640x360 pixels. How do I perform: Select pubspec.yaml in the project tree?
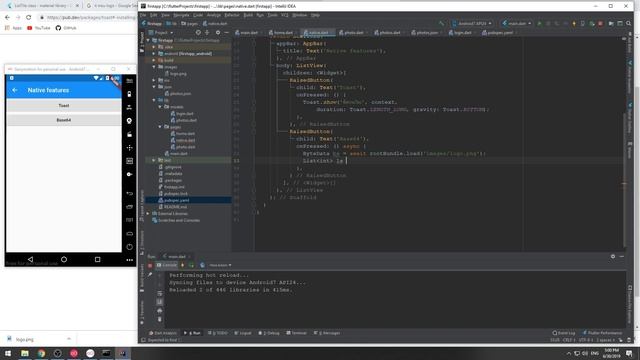(x=176, y=200)
